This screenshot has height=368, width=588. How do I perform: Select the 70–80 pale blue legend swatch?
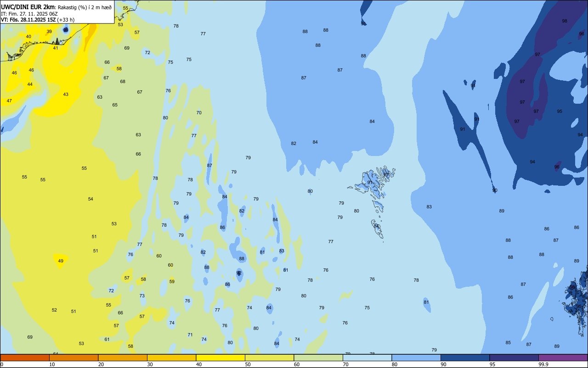(367, 357)
